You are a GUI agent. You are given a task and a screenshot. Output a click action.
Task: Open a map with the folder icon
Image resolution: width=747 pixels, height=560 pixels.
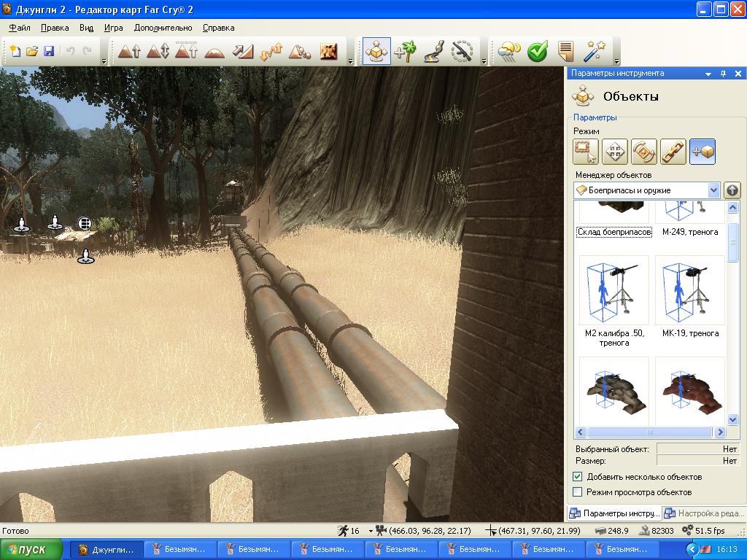[x=32, y=51]
